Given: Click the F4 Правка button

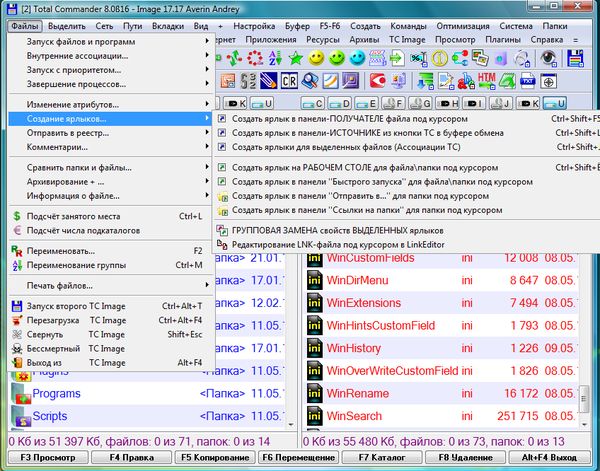Looking at the screenshot, I should click(132, 458).
